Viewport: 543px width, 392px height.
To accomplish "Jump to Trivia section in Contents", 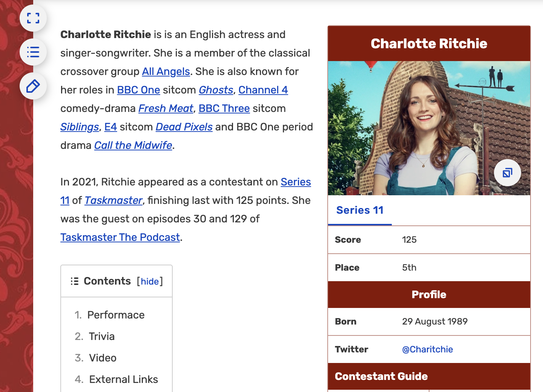I will (x=101, y=337).
